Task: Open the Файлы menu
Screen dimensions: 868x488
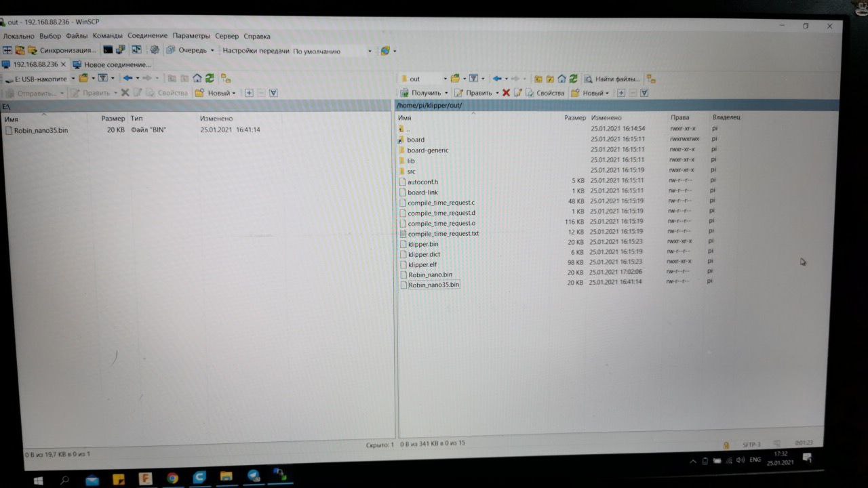Action: (x=77, y=36)
